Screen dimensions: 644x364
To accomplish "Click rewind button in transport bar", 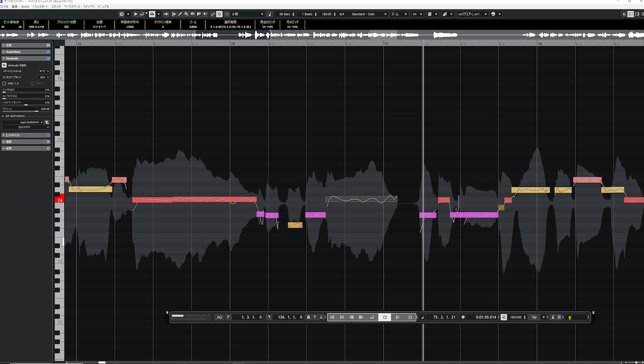I will (x=351, y=317).
